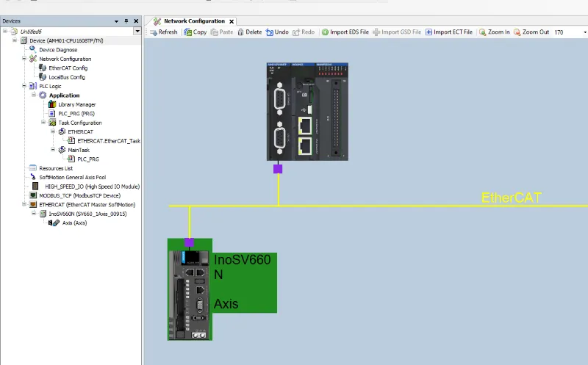Click the Copy toolbar icon
The width and height of the screenshot is (588, 365).
coord(187,32)
